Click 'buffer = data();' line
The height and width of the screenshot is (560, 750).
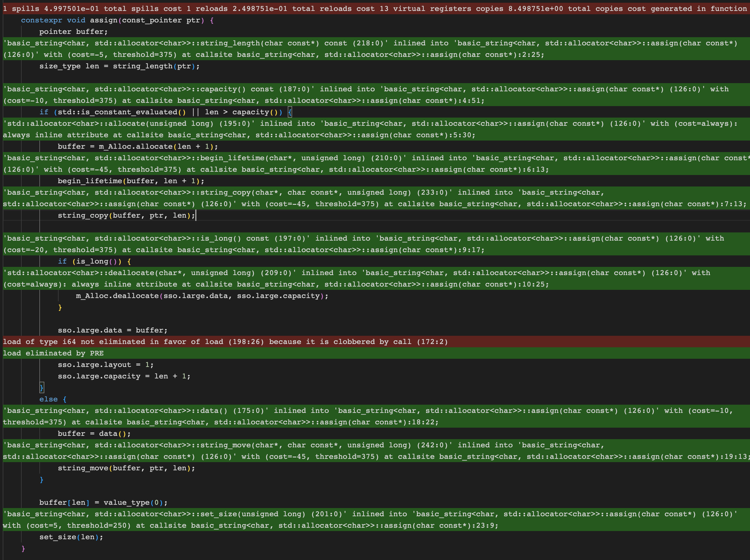click(94, 434)
